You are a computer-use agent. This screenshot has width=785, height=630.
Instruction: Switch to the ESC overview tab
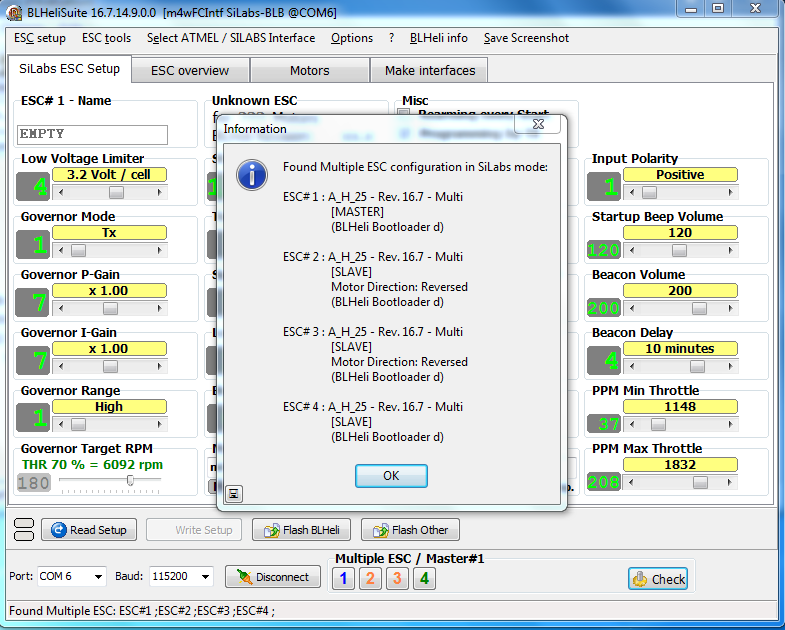tap(190, 71)
